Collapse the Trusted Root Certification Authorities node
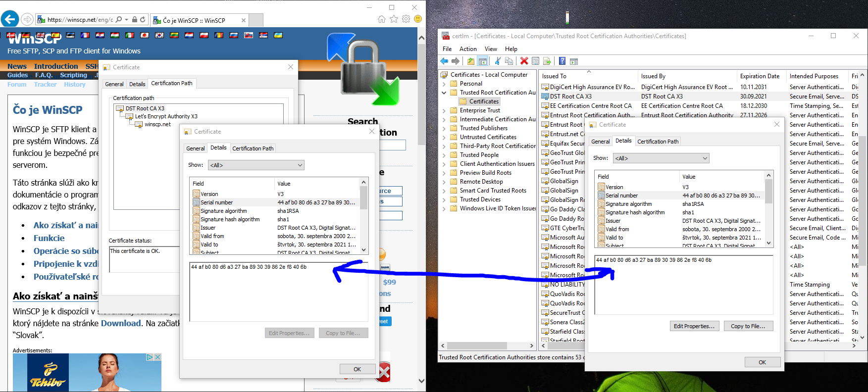The width and height of the screenshot is (868, 392). tap(444, 93)
